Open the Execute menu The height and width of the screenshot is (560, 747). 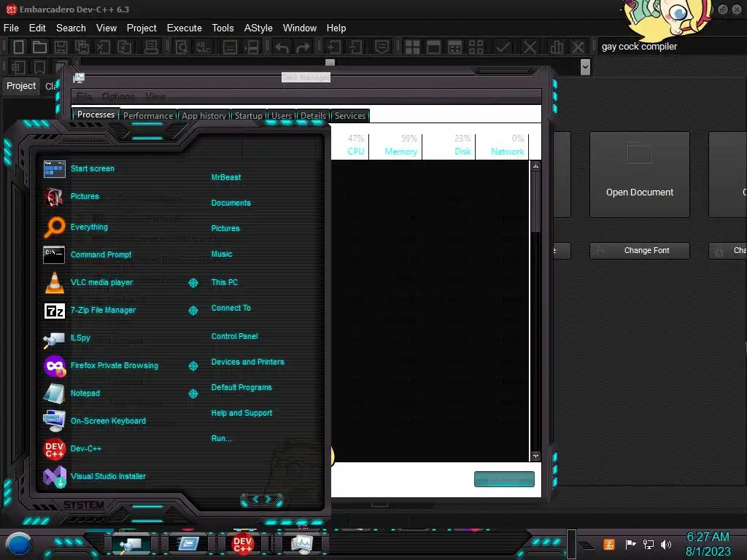184,28
